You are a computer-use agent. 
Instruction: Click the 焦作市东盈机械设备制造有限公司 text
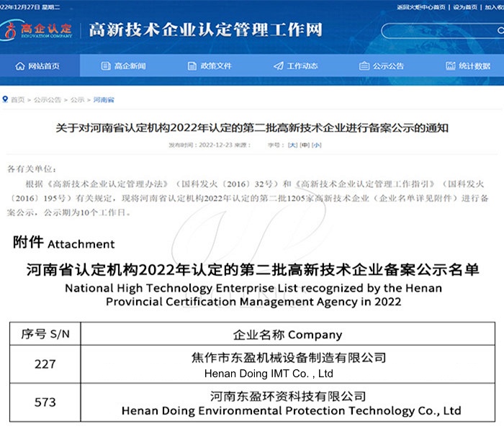click(289, 357)
